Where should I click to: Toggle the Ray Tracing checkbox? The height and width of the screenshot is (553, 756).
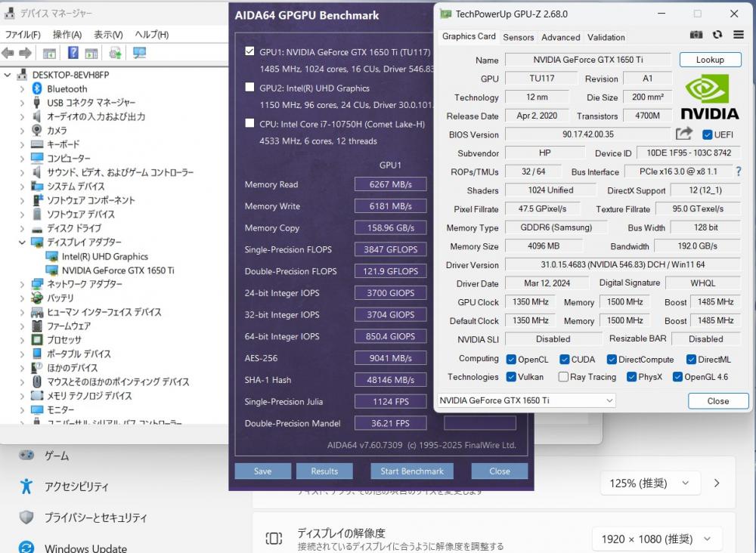tap(563, 377)
